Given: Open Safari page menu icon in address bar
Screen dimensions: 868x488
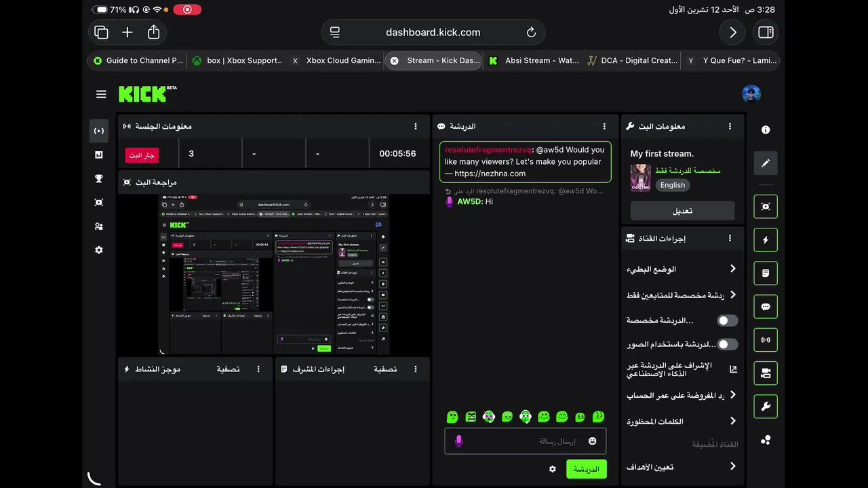Looking at the screenshot, I should (x=334, y=32).
